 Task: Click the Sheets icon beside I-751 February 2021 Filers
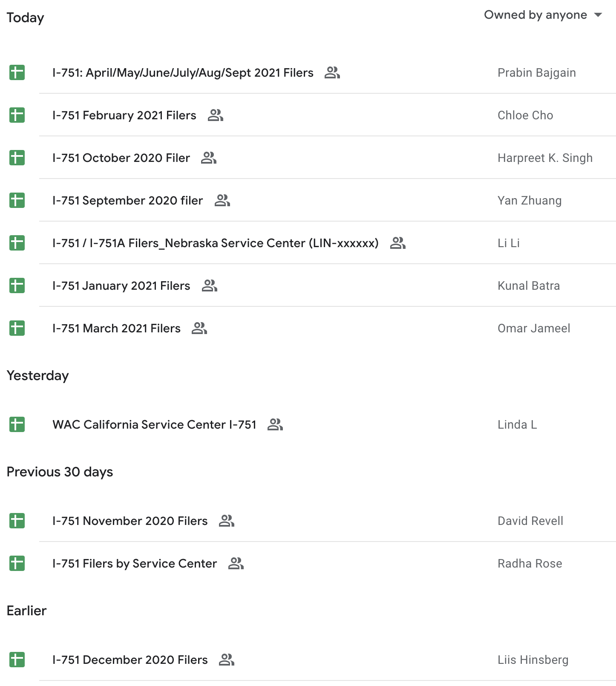17,115
